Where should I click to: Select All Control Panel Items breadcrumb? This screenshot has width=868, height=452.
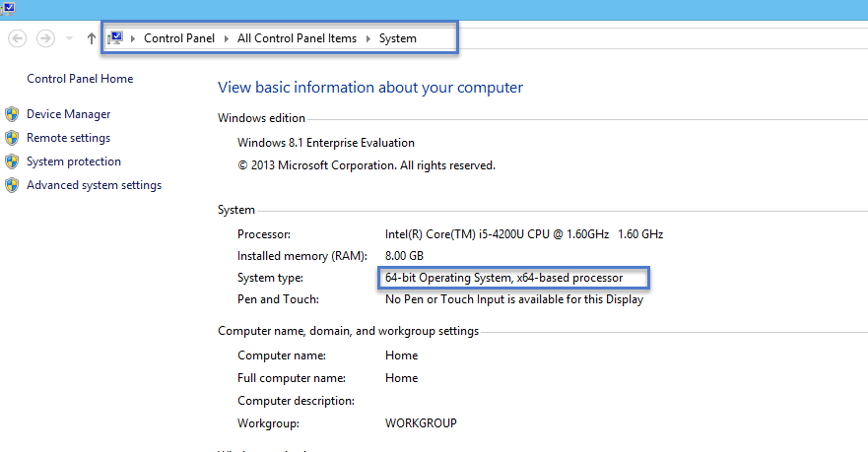point(297,38)
